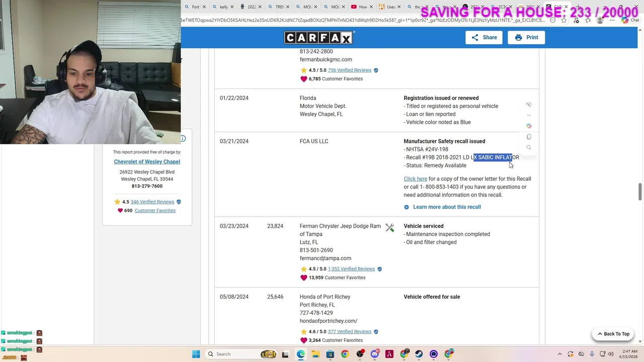Open Discord from the taskbar
This screenshot has height=362, width=644.
374,354
